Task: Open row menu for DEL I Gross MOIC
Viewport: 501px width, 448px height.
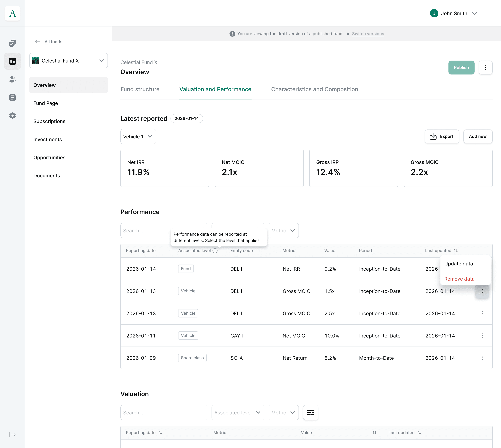Action: point(482,291)
